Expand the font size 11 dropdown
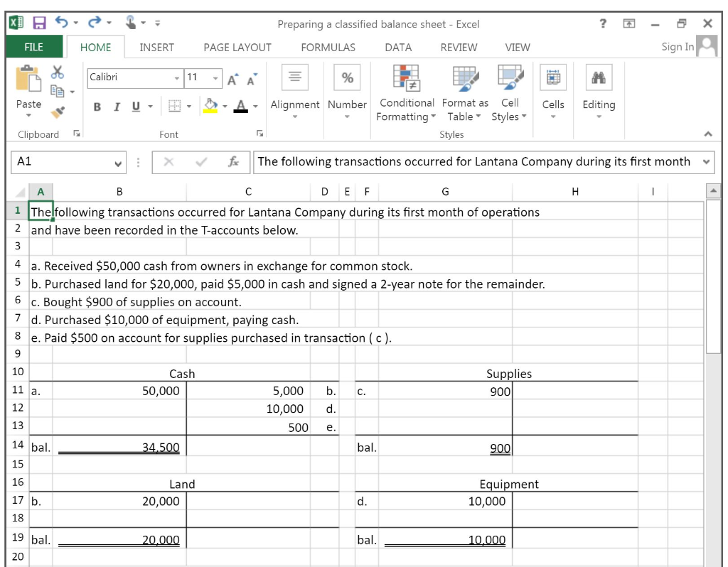728x567 pixels. [215, 78]
